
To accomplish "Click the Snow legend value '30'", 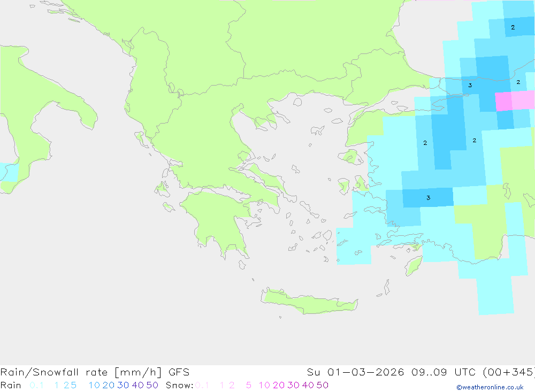I will tap(293, 385).
